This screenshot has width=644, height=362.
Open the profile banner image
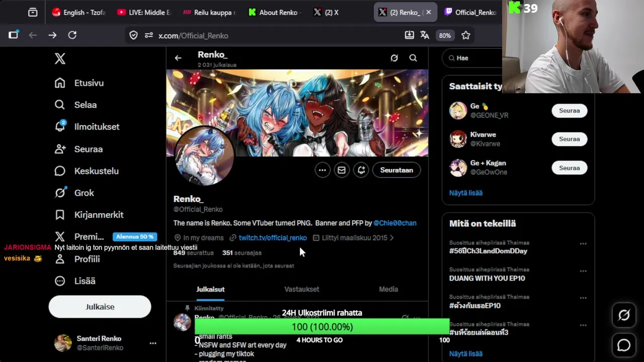297,113
